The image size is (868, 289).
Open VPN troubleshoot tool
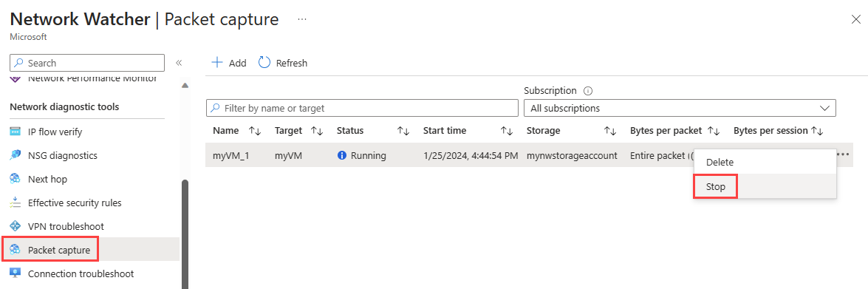pos(66,226)
